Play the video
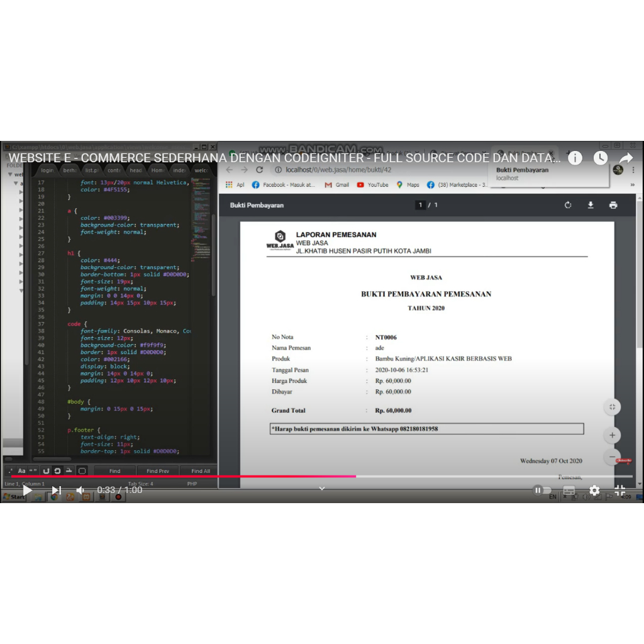 (x=27, y=490)
